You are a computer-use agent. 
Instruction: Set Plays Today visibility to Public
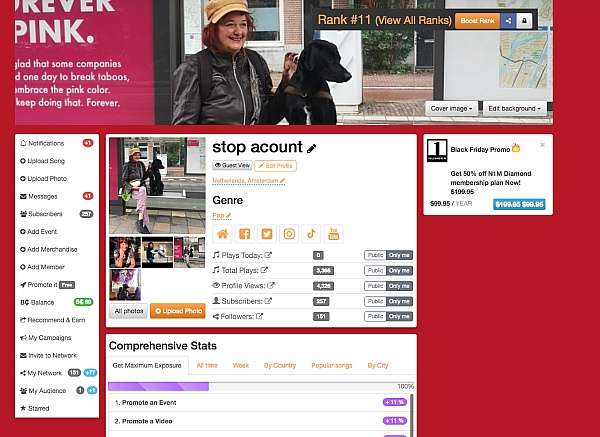[375, 255]
